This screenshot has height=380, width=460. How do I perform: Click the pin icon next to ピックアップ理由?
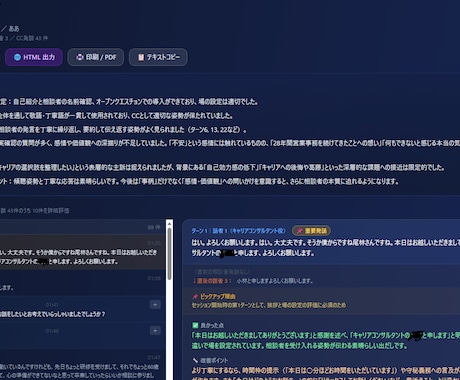195,296
